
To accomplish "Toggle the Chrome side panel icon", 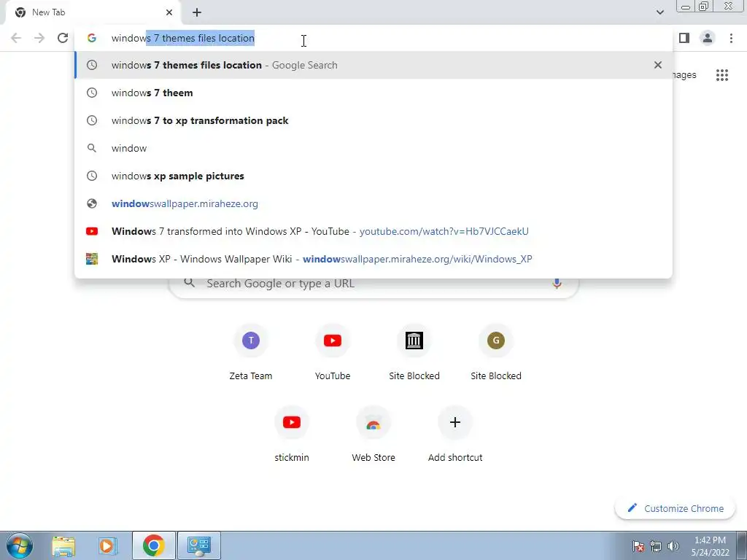I will point(684,38).
